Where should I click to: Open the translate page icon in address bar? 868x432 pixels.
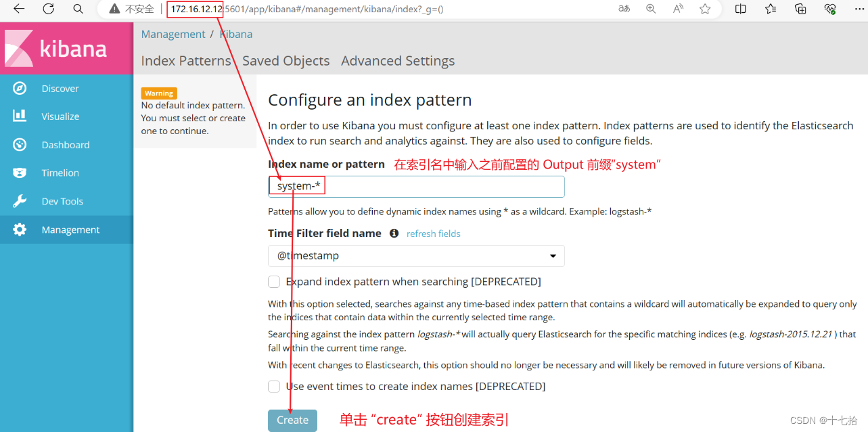[x=624, y=9]
